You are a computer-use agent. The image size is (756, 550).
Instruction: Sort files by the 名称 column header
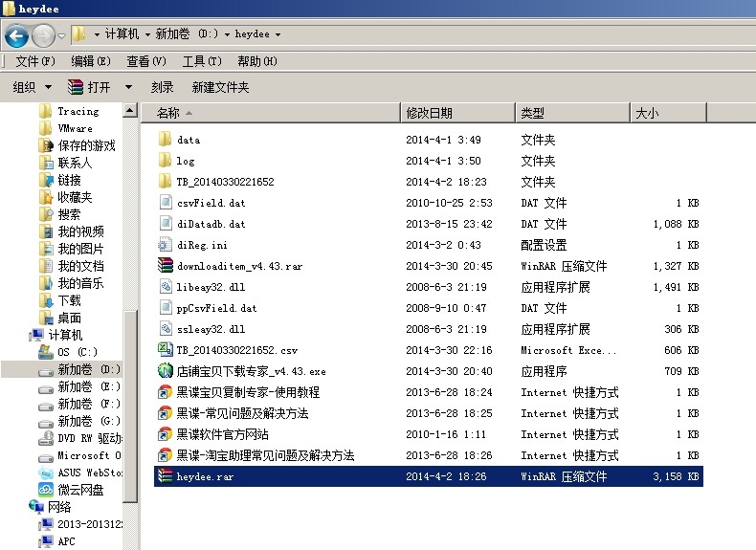click(x=271, y=113)
